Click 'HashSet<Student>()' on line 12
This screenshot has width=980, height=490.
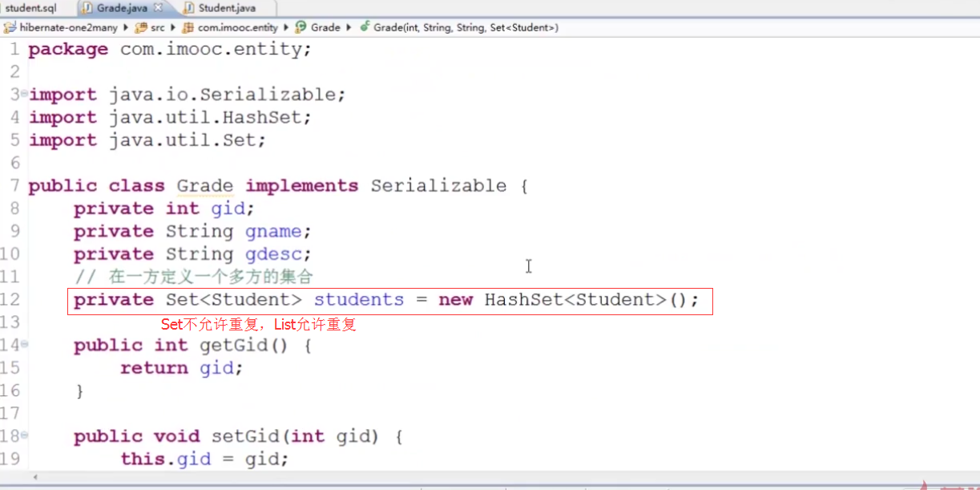[x=587, y=300]
